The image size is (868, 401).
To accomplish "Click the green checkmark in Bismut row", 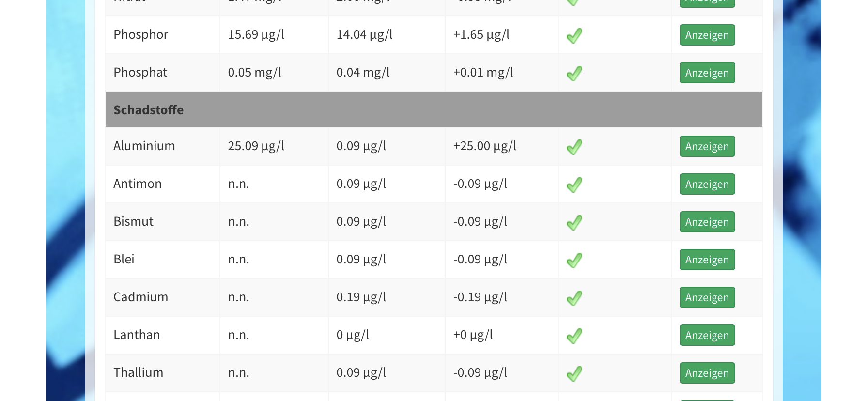I will coord(574,222).
